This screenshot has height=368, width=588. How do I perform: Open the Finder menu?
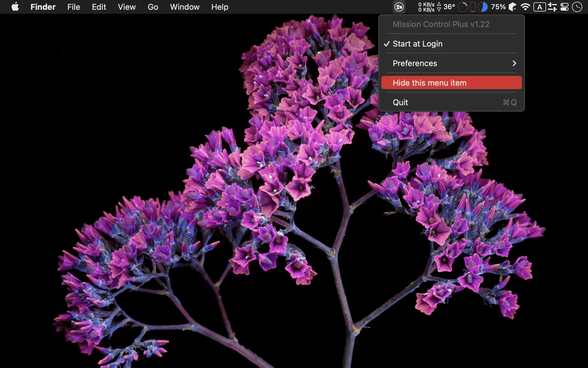[x=43, y=7]
